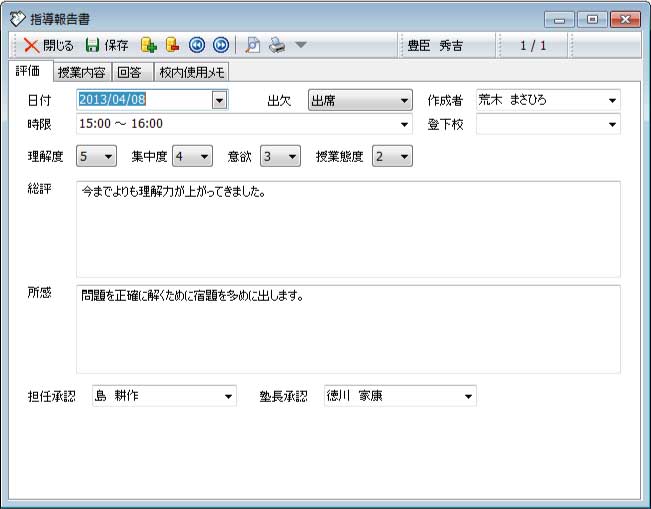Open the 担任承認 approver dropdown
Viewport: 651px width, 509px height.
164,396
